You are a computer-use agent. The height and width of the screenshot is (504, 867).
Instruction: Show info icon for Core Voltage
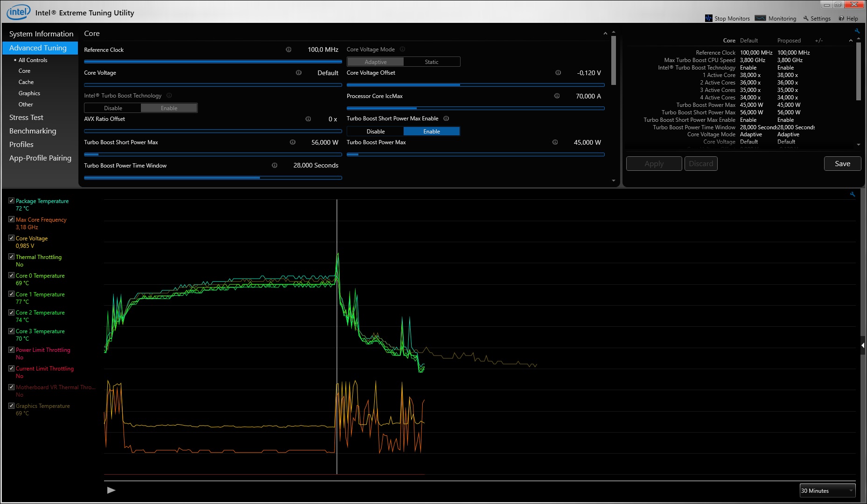pos(299,72)
